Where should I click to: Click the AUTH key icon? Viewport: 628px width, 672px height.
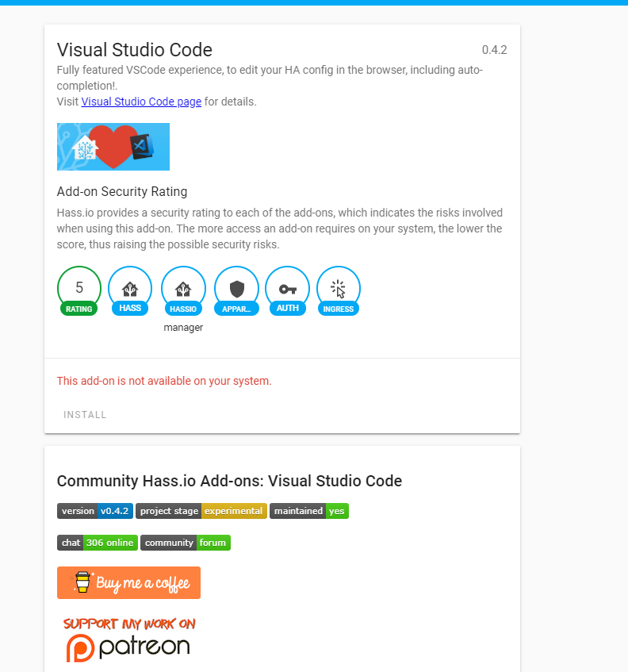287,288
